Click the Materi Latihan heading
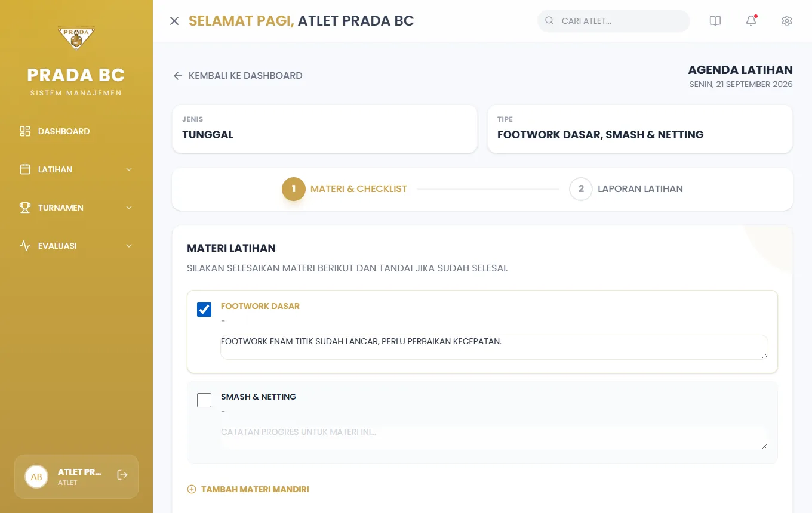The height and width of the screenshot is (513, 812). (231, 248)
